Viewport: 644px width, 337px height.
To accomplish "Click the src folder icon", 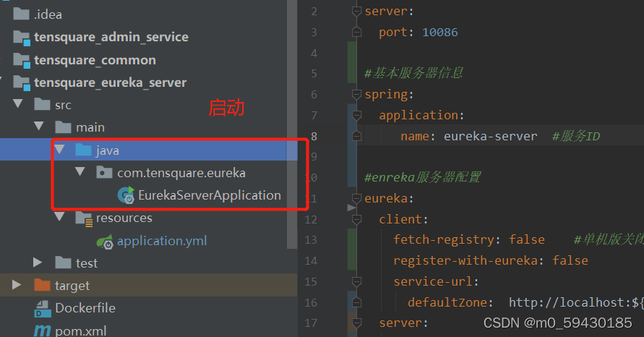I will pos(42,104).
